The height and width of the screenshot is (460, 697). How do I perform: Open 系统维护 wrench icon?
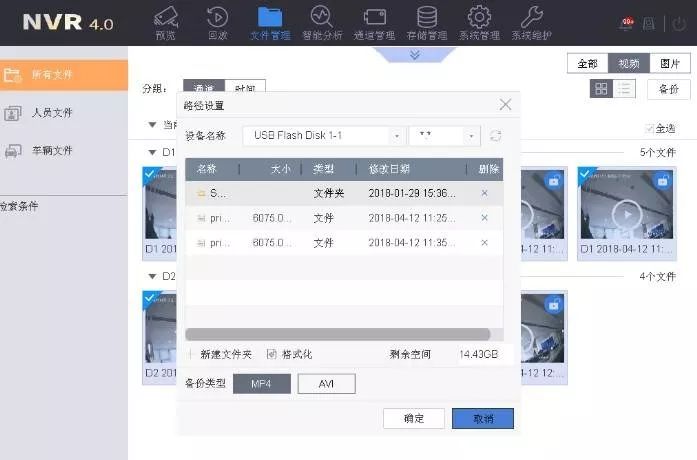(532, 18)
